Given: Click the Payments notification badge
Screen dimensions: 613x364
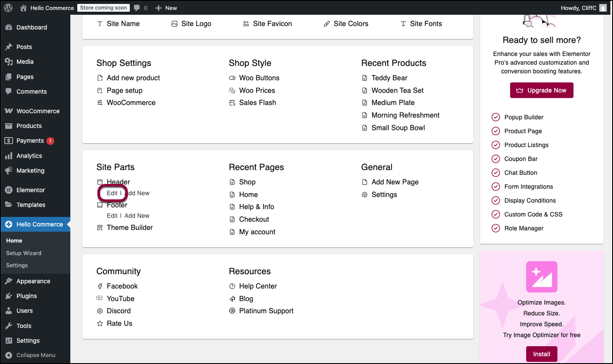Looking at the screenshot, I should click(x=50, y=141).
